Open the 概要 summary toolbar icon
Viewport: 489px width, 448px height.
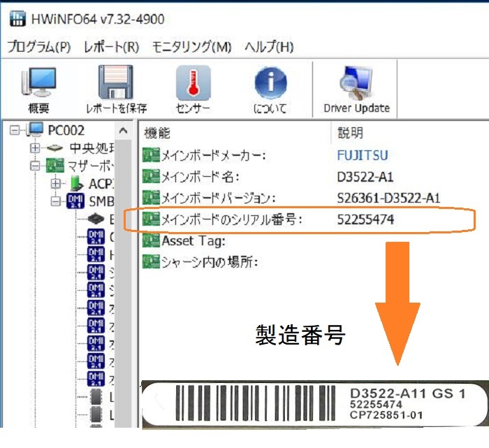pyautogui.click(x=38, y=82)
